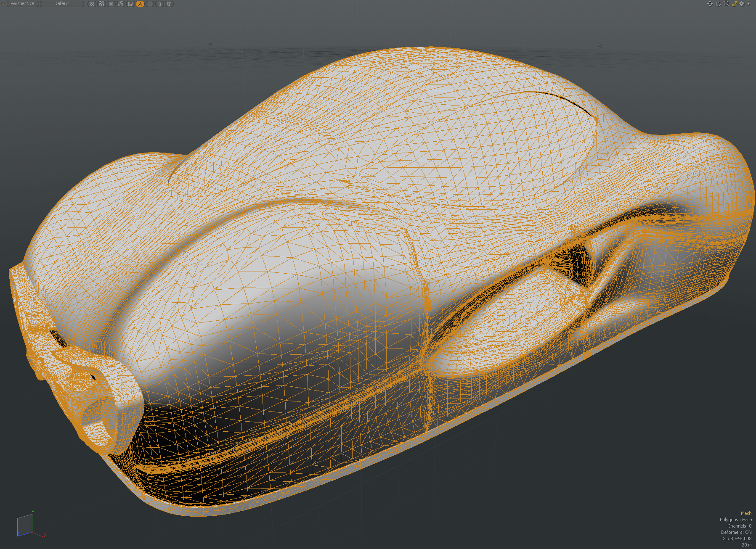
Task: Click the Polygons : Face readout
Action: (735, 520)
